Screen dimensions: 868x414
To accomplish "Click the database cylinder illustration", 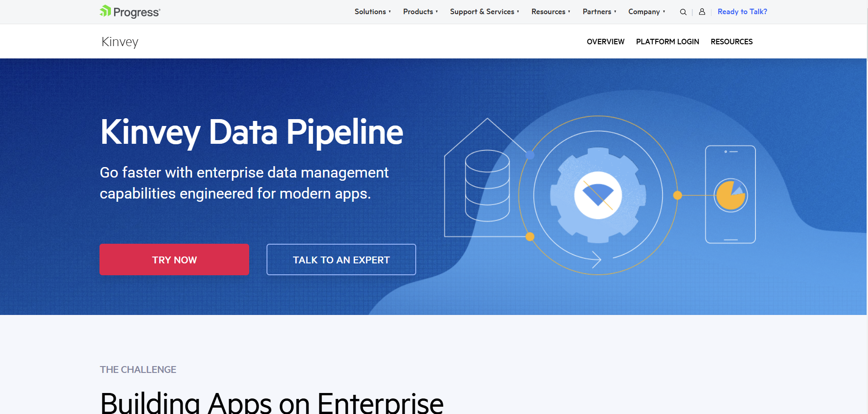I will (x=487, y=186).
